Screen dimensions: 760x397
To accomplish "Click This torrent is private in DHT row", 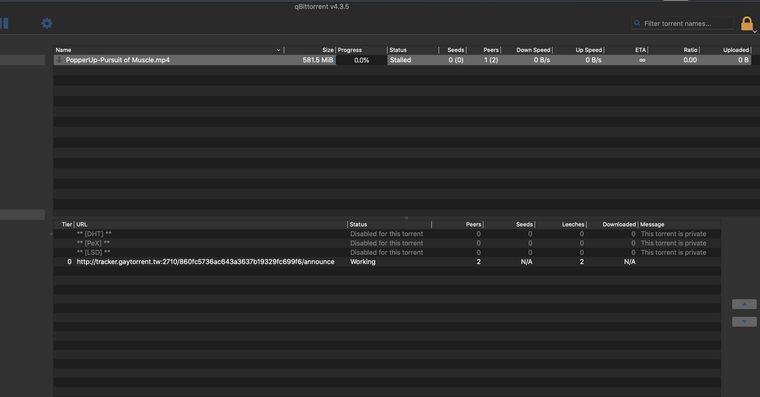I will pos(673,234).
